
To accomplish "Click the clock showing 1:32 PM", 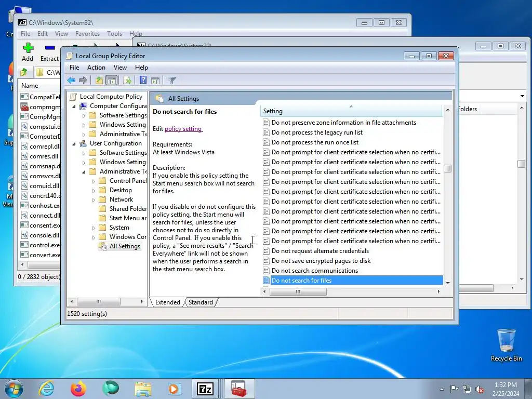I will [506, 385].
